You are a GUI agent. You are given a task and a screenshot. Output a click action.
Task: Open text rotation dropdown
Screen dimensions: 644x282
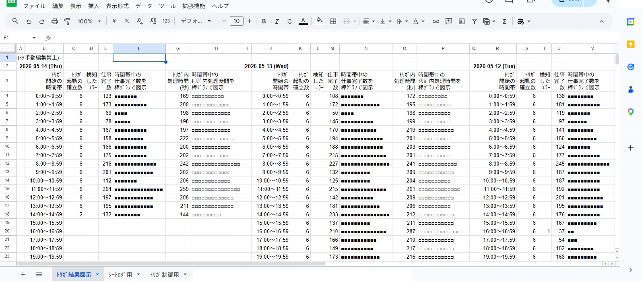[x=419, y=21]
